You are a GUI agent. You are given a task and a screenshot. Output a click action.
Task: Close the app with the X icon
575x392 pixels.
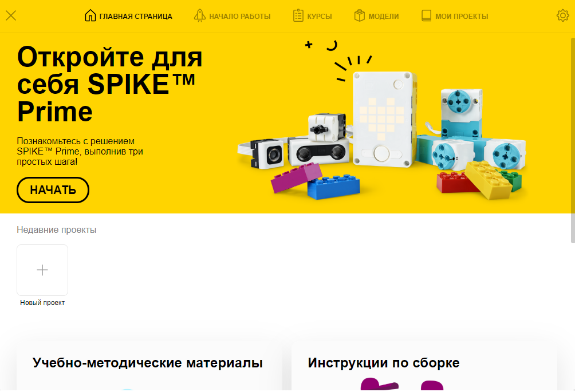coord(11,15)
